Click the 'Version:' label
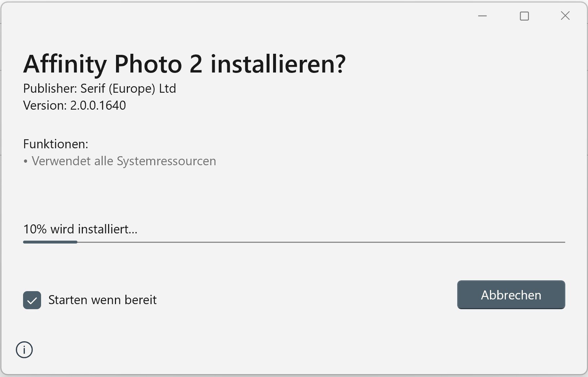This screenshot has height=377, width=588. tap(45, 105)
